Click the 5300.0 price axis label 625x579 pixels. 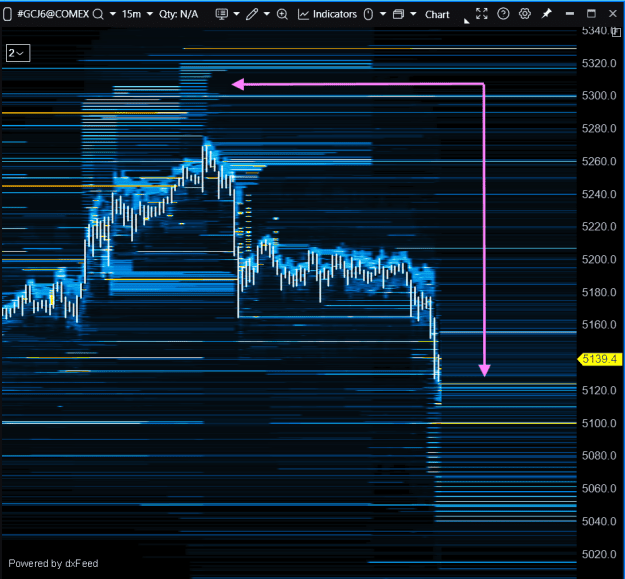pyautogui.click(x=599, y=96)
